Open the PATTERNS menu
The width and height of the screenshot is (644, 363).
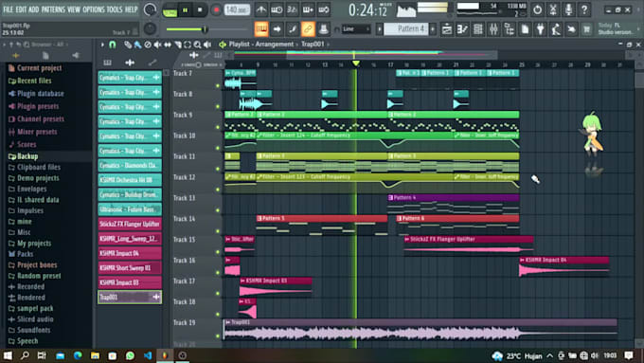53,9
